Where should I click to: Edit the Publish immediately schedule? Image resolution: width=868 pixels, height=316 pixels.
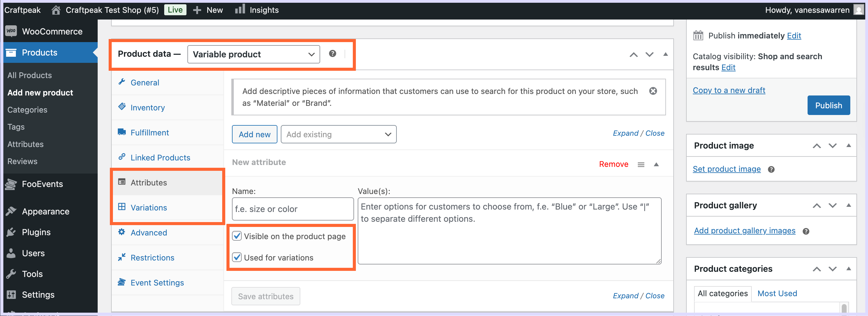pos(794,35)
